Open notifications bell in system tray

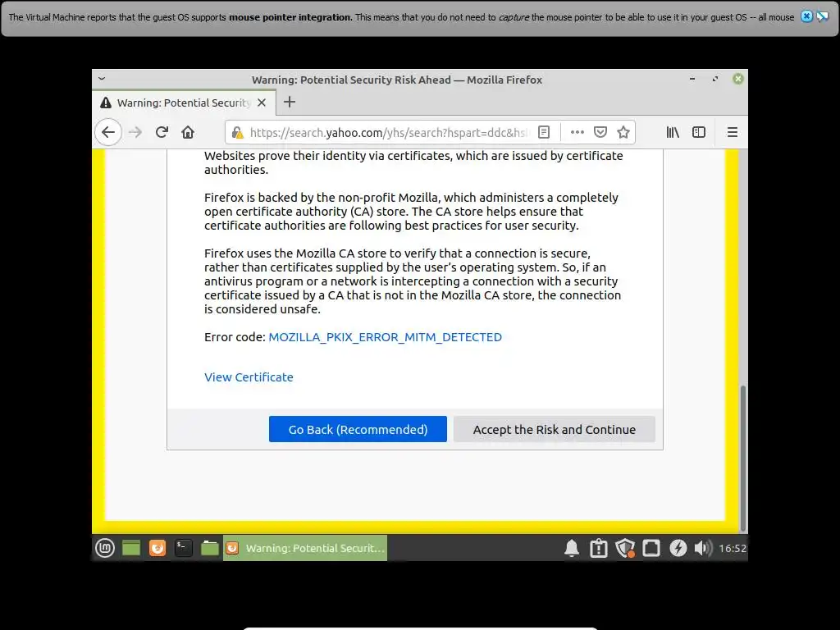click(572, 548)
